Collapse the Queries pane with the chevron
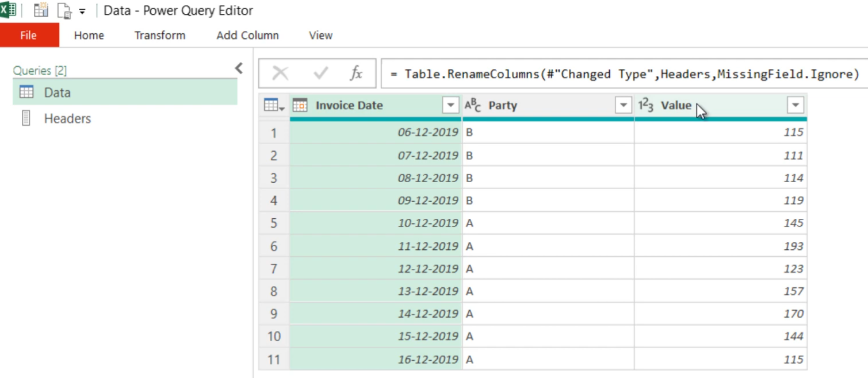Image resolution: width=868 pixels, height=378 pixels. (x=239, y=68)
